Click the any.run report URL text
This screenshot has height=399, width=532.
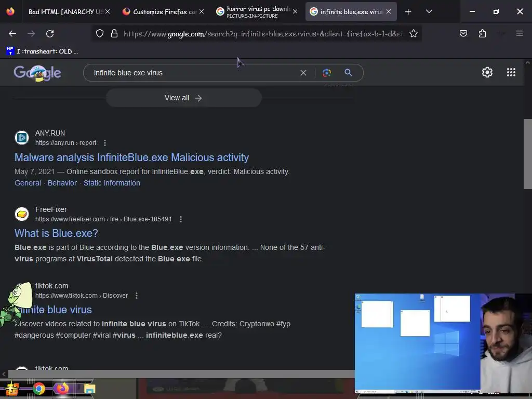click(66, 143)
